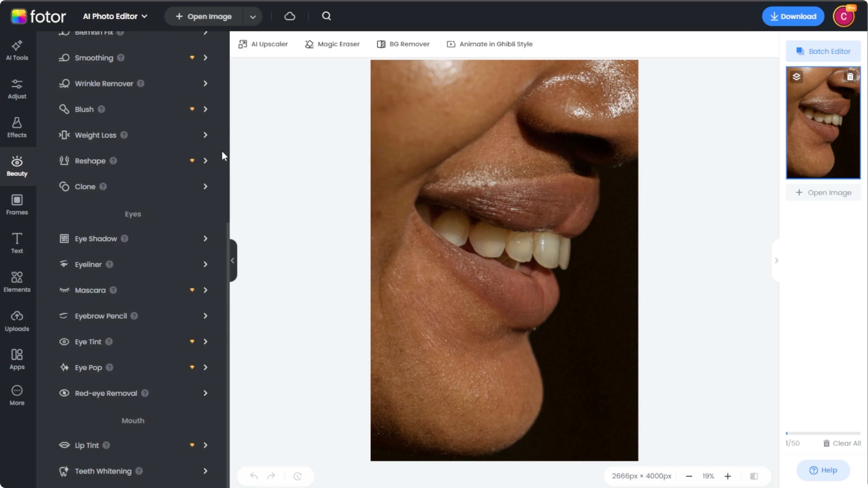Click Open Image under the thumbnail

[x=823, y=193]
